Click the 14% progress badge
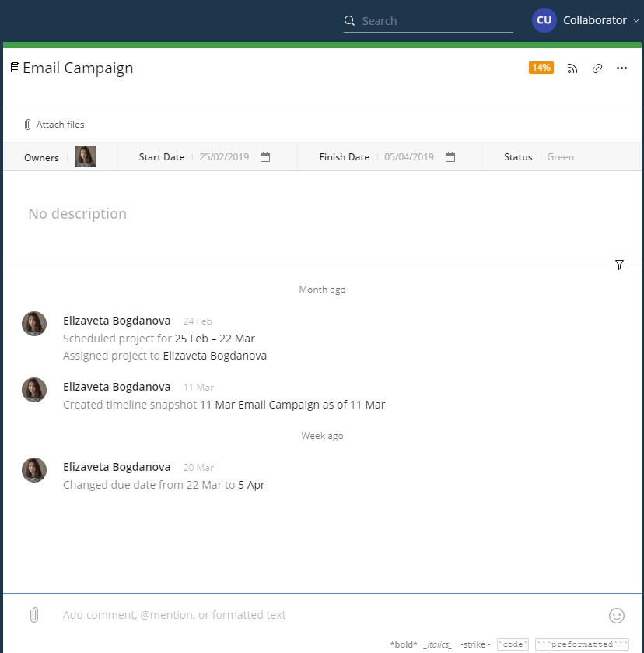This screenshot has height=653, width=644. 541,68
